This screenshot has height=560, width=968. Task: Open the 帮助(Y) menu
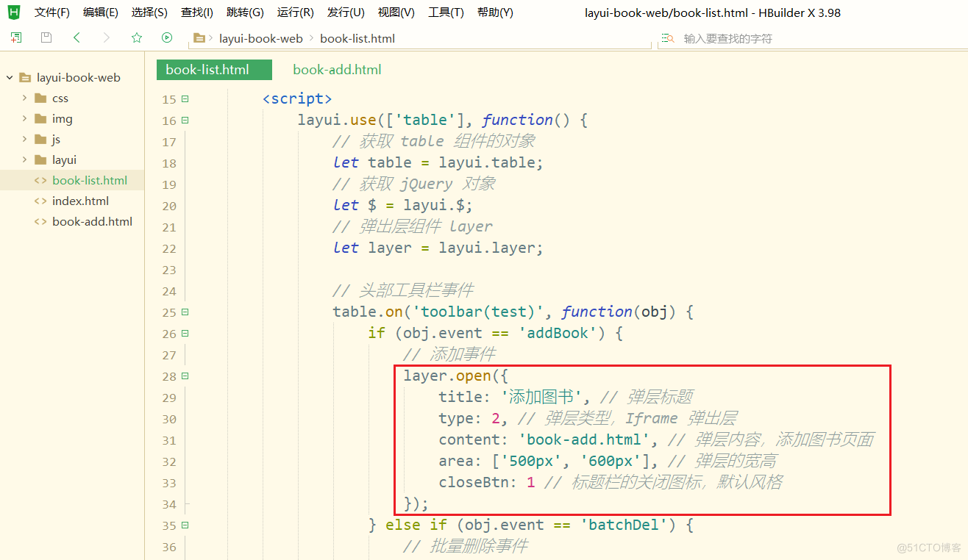(x=495, y=12)
